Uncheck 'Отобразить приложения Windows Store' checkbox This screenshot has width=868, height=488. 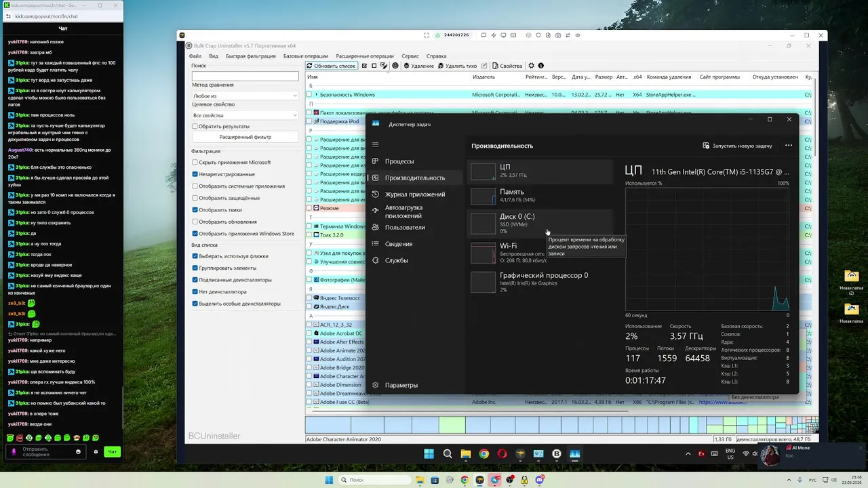point(195,233)
